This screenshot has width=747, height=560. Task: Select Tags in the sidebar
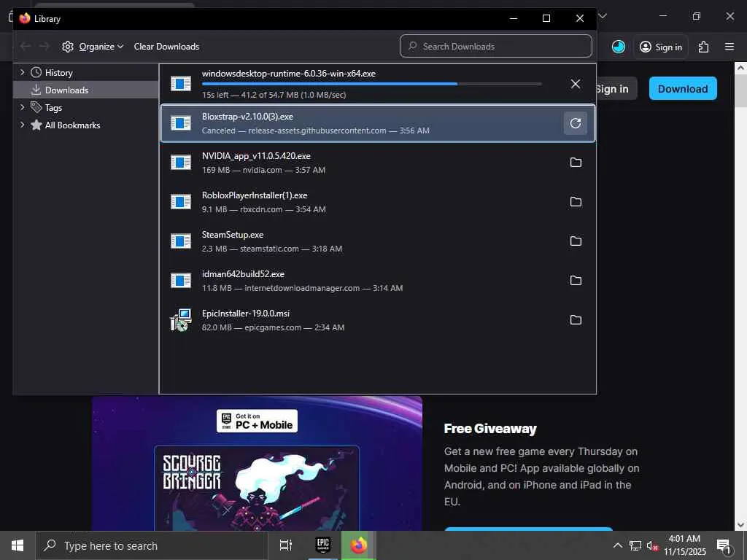(x=53, y=108)
